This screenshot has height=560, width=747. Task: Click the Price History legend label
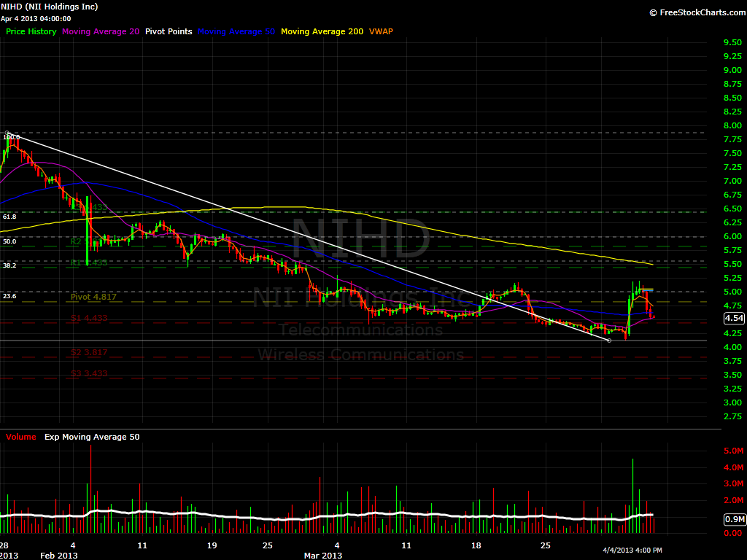tap(31, 31)
